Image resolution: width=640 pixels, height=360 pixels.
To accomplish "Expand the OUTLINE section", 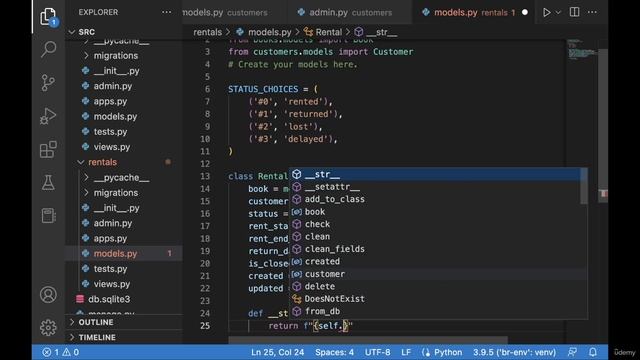I will click(x=124, y=322).
